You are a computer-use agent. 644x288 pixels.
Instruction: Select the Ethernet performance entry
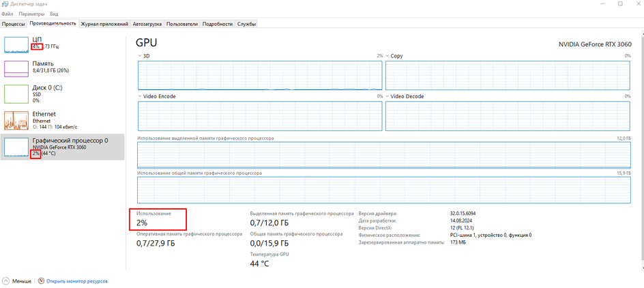(x=63, y=120)
